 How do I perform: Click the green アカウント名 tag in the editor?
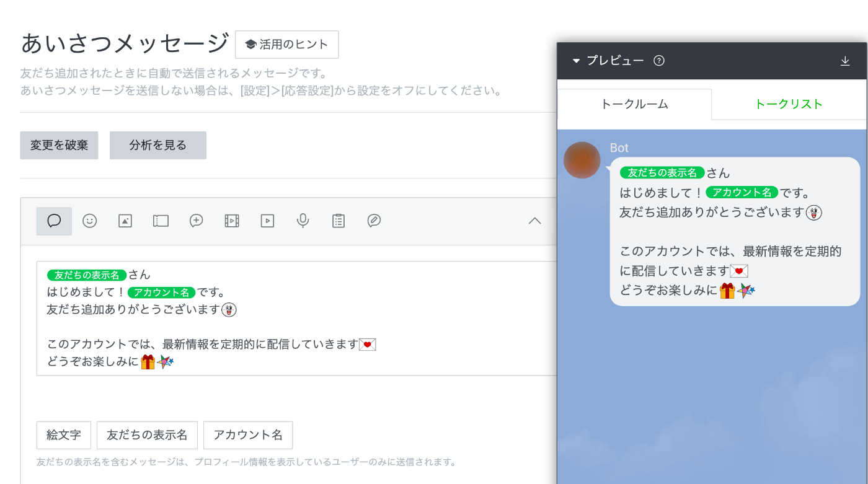pos(162,293)
